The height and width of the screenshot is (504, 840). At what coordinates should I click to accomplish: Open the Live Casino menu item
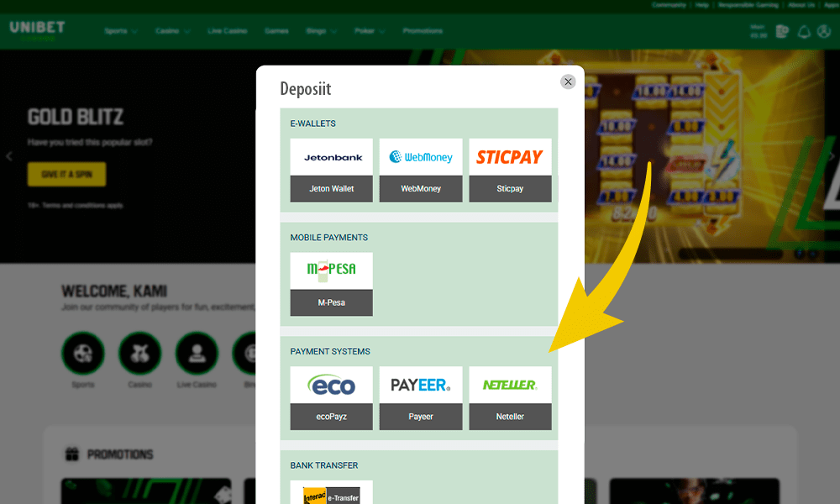click(227, 31)
